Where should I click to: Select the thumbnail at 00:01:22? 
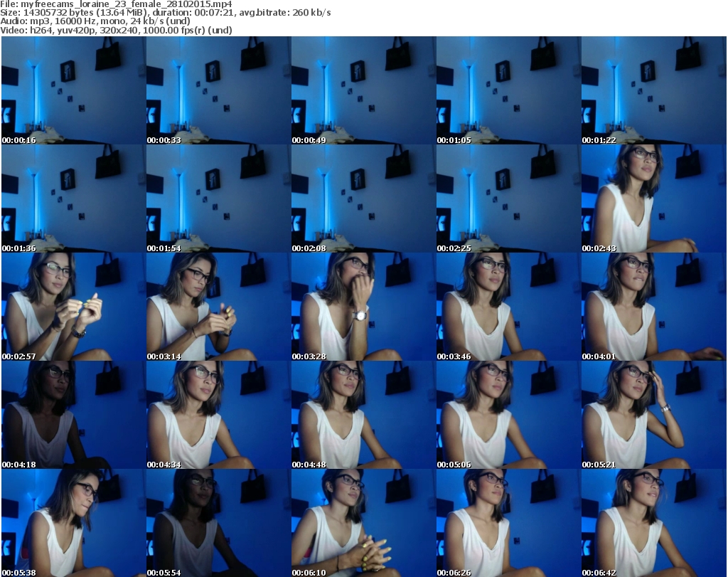point(654,90)
